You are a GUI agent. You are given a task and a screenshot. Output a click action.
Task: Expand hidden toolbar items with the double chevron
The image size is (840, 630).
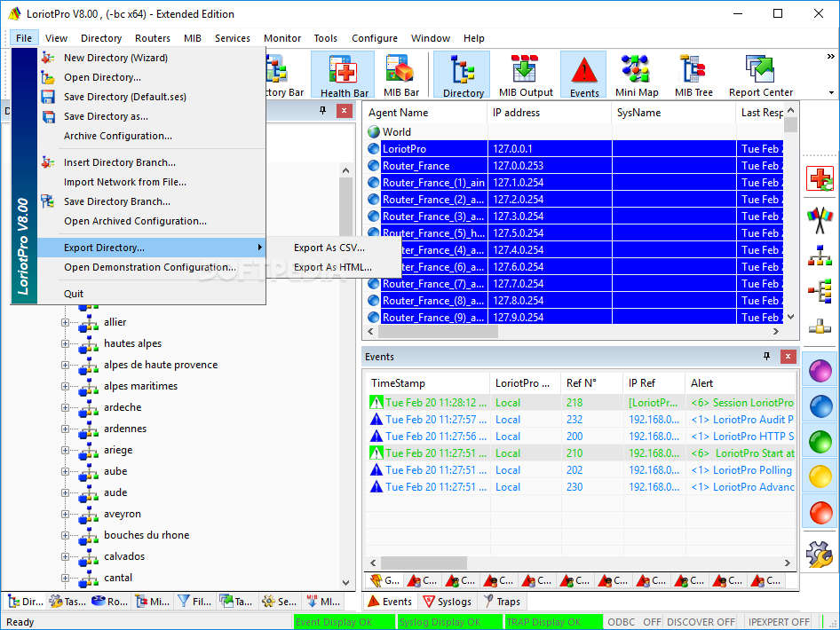coord(830,56)
